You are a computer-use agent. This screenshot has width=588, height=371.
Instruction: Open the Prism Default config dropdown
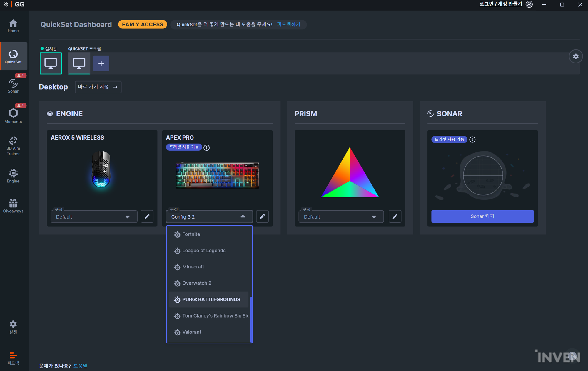(341, 217)
